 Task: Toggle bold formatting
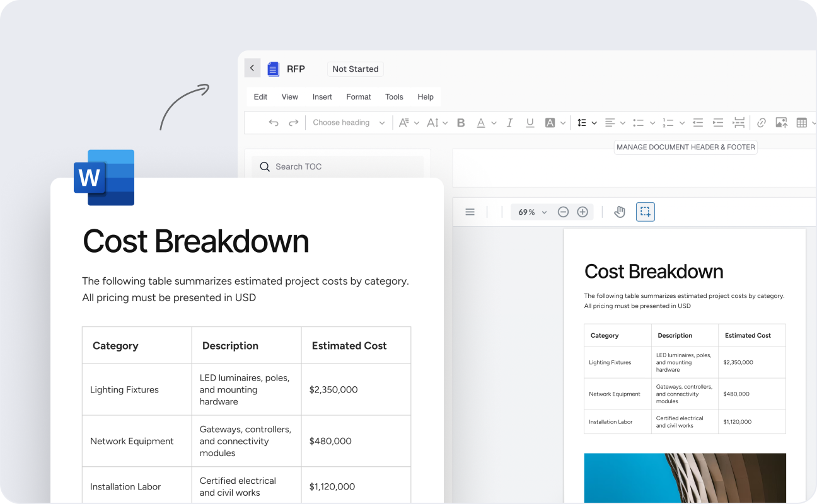pyautogui.click(x=461, y=123)
